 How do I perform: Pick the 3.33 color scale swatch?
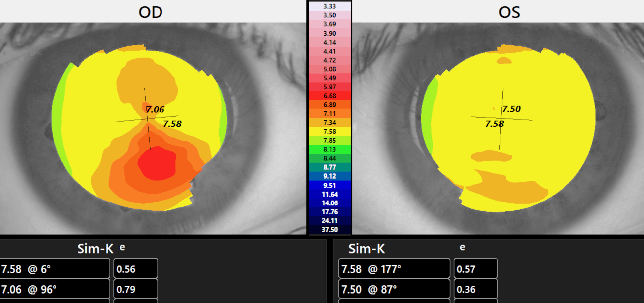329,6
